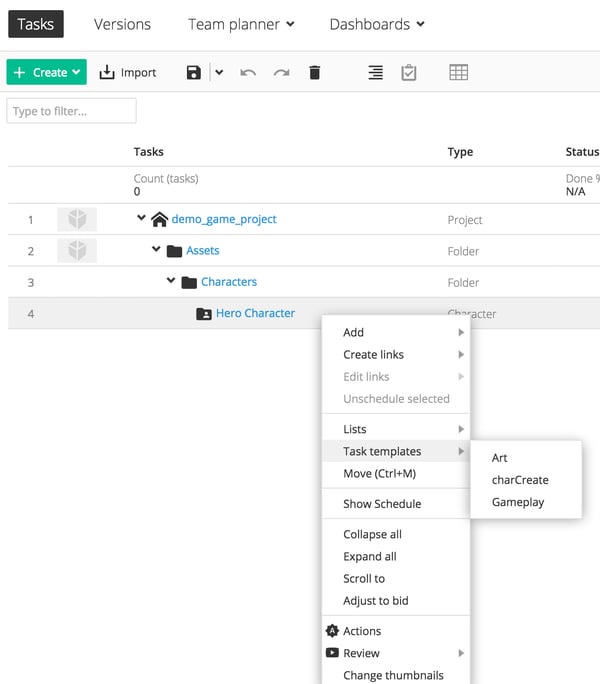Click the indent lines toolbar icon
The width and height of the screenshot is (600, 684).
375,73
